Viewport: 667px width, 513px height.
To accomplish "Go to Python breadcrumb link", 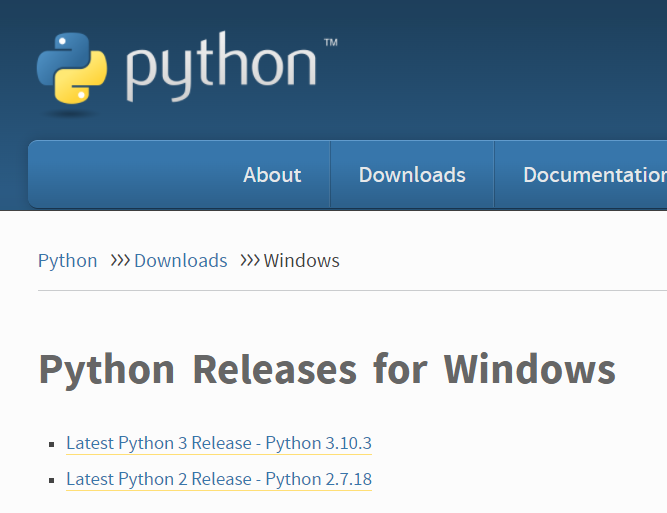I will pyautogui.click(x=68, y=260).
